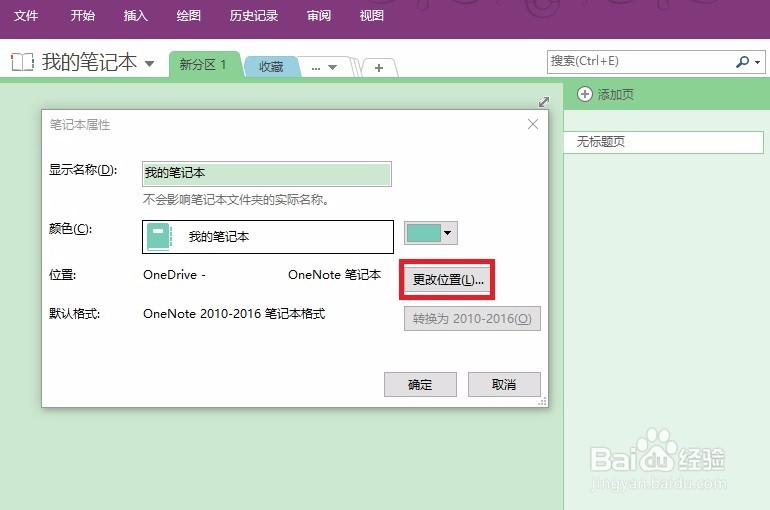Click the 添加页 add page button
Screen dimensions: 770x510
605,94
